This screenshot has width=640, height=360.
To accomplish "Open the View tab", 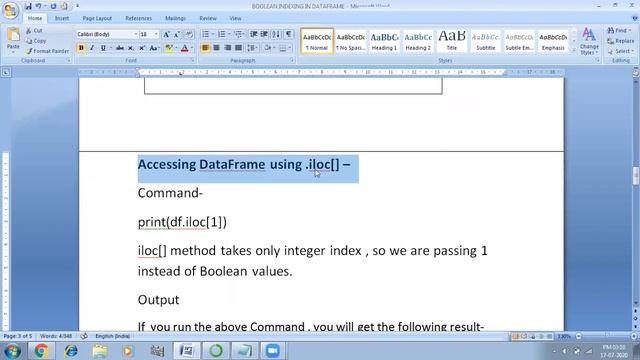I will pos(235,18).
